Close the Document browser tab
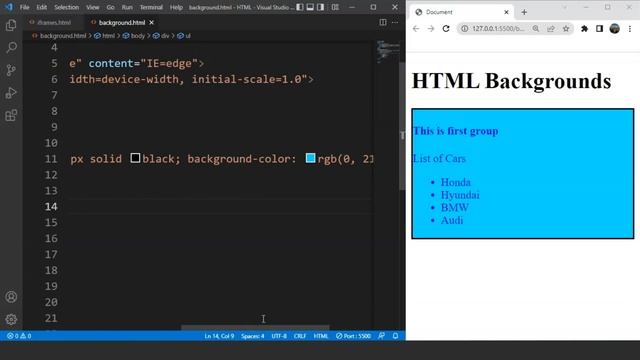Viewport: 640px width, 360px height. 506,12
